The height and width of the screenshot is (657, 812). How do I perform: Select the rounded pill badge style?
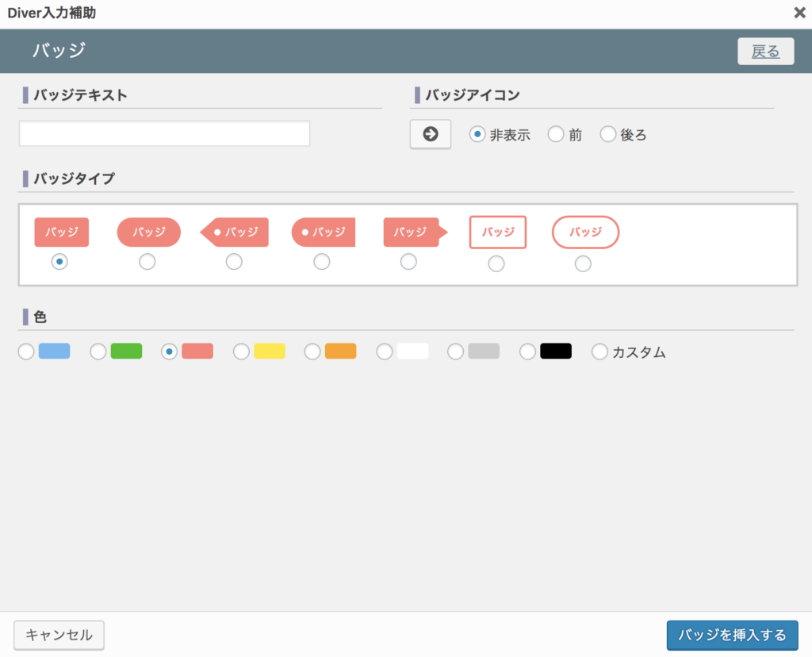[147, 262]
